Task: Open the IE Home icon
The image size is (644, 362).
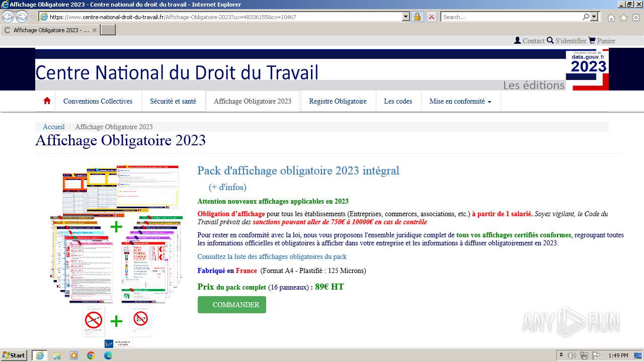Action: 611,18
